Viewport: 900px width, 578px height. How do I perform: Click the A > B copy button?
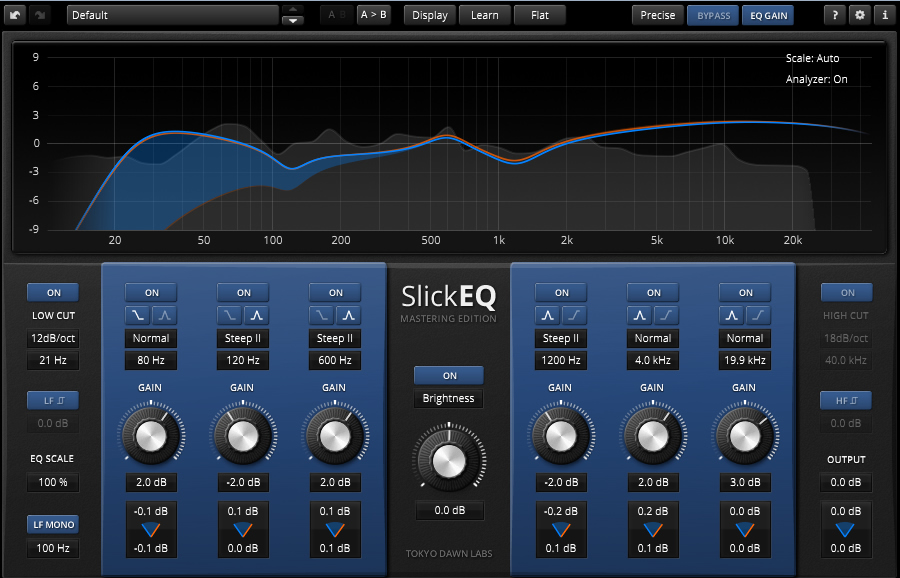coord(374,15)
